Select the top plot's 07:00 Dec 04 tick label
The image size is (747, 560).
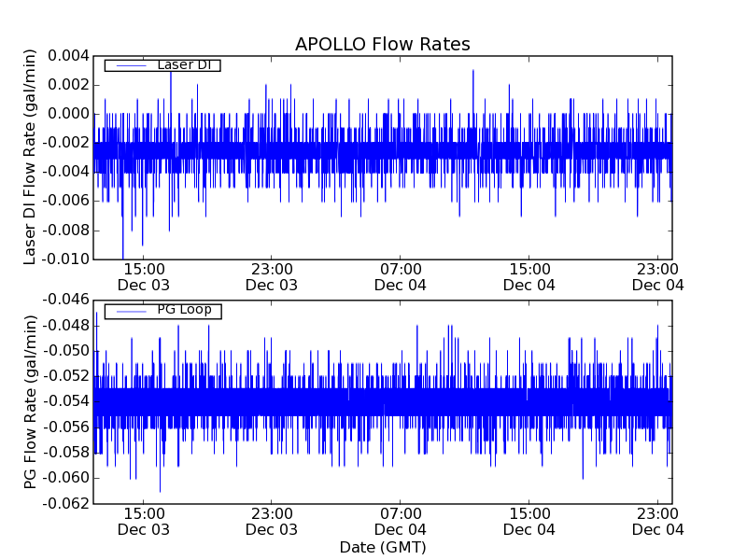click(x=401, y=277)
